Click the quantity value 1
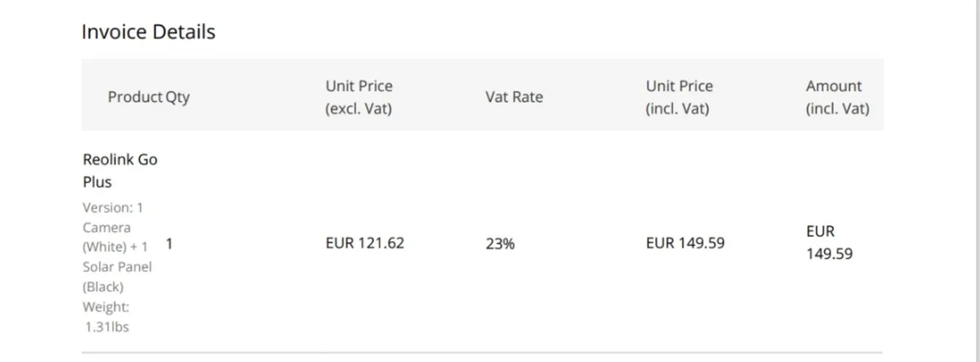 [x=169, y=243]
